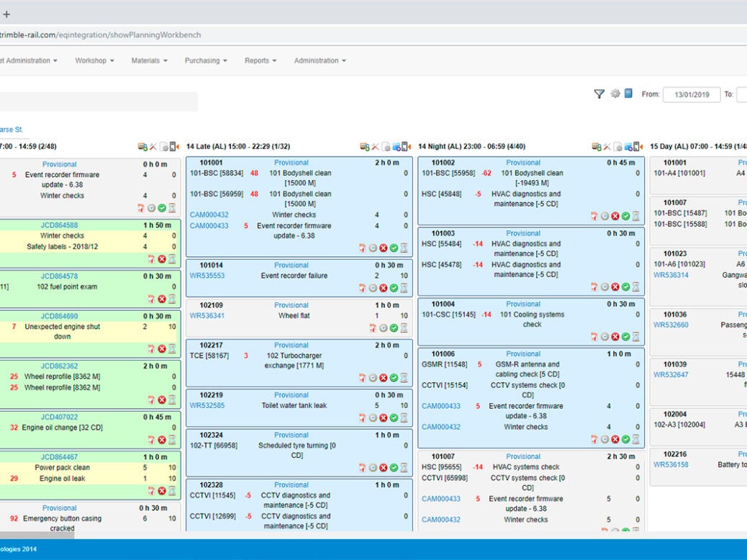Open a new browser tab
The image size is (747, 560).
[7, 14]
